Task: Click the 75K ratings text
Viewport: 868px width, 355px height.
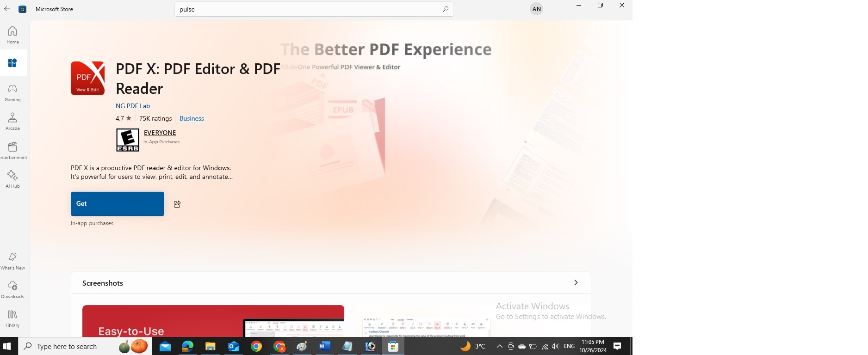Action: [x=155, y=118]
